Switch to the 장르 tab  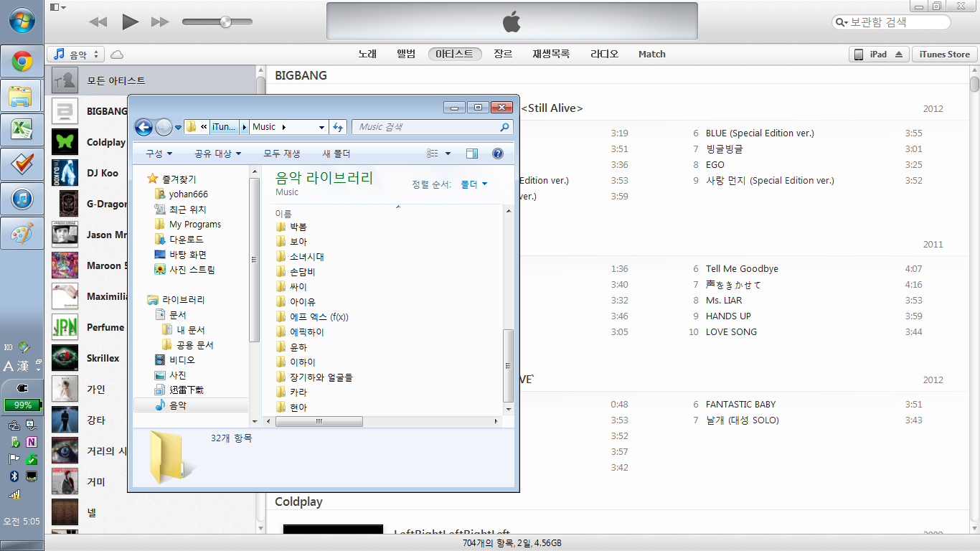[503, 54]
